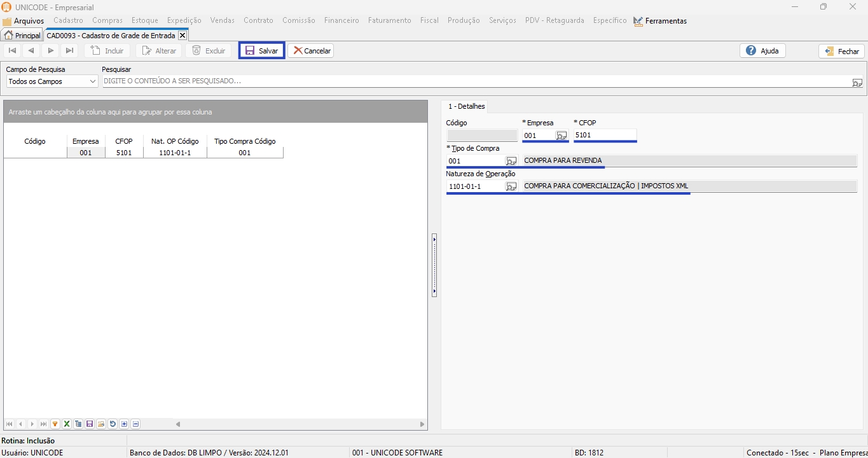Open the Ferramentas menu
Image resolution: width=868 pixels, height=458 pixels.
(x=660, y=21)
